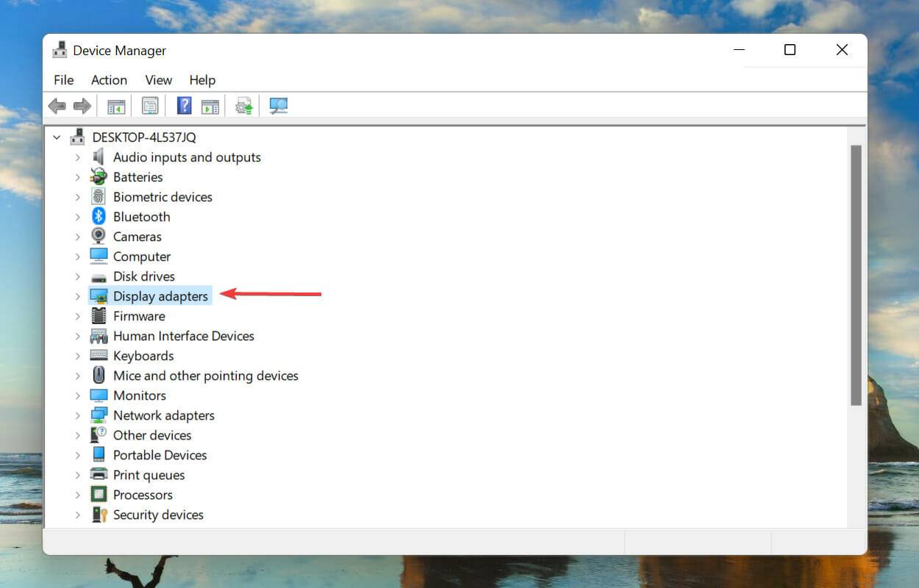Image resolution: width=919 pixels, height=588 pixels.
Task: Expand the Processors category
Action: pos(78,495)
